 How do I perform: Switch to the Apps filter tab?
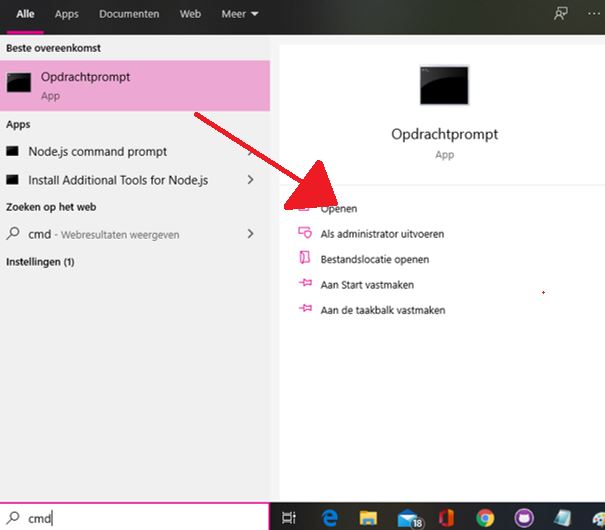click(x=67, y=15)
